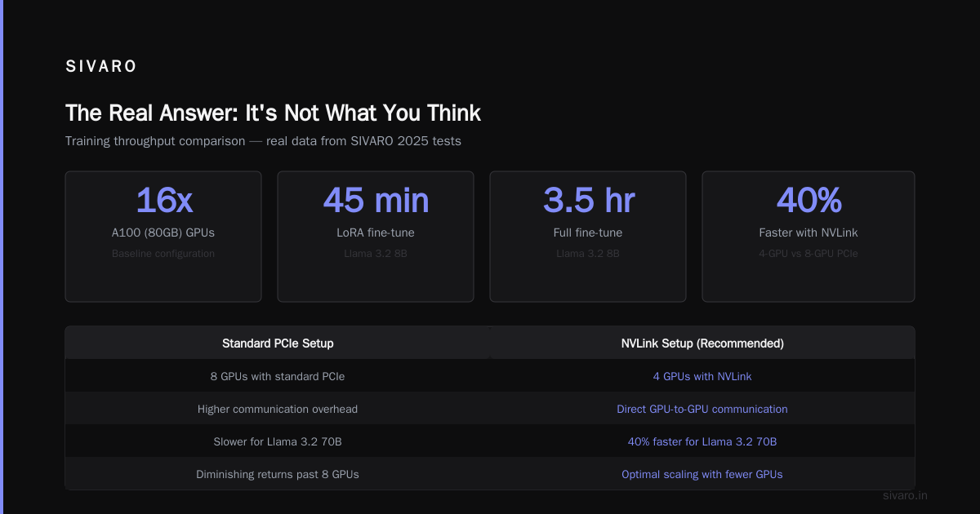Click the "Standard PCIe Setup" column header
Image resolution: width=980 pixels, height=514 pixels.
tap(278, 343)
